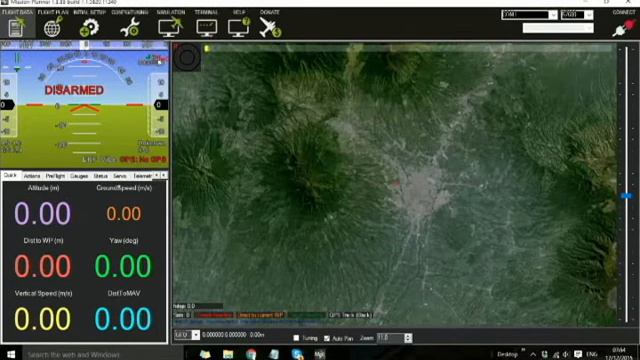Open the Help monitor icon
640x360 pixels.
239,28
